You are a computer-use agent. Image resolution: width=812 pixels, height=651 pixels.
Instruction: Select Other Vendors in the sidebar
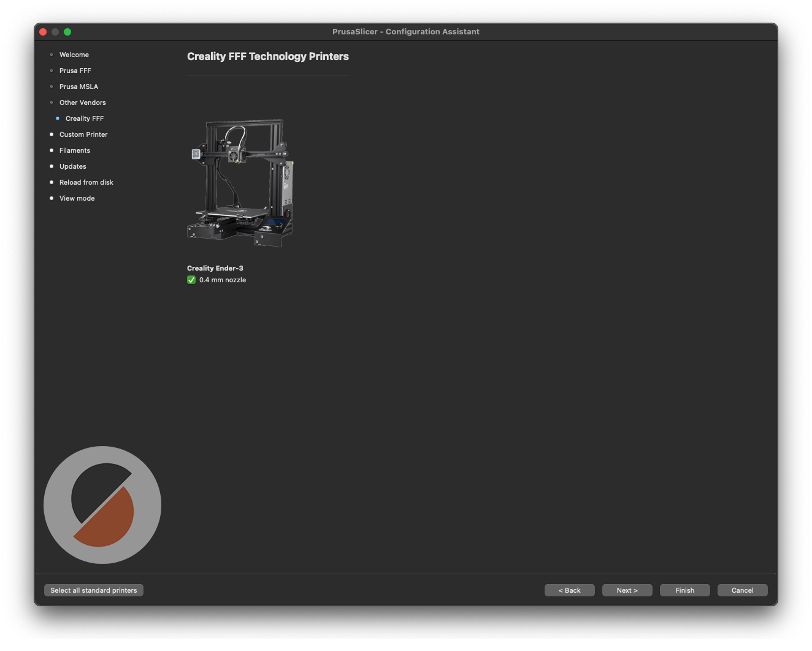(x=83, y=102)
